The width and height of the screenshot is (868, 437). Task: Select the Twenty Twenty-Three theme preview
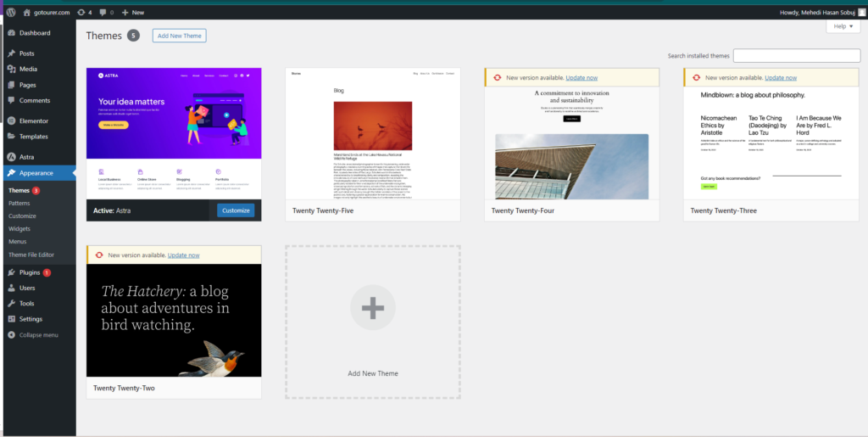pyautogui.click(x=771, y=143)
